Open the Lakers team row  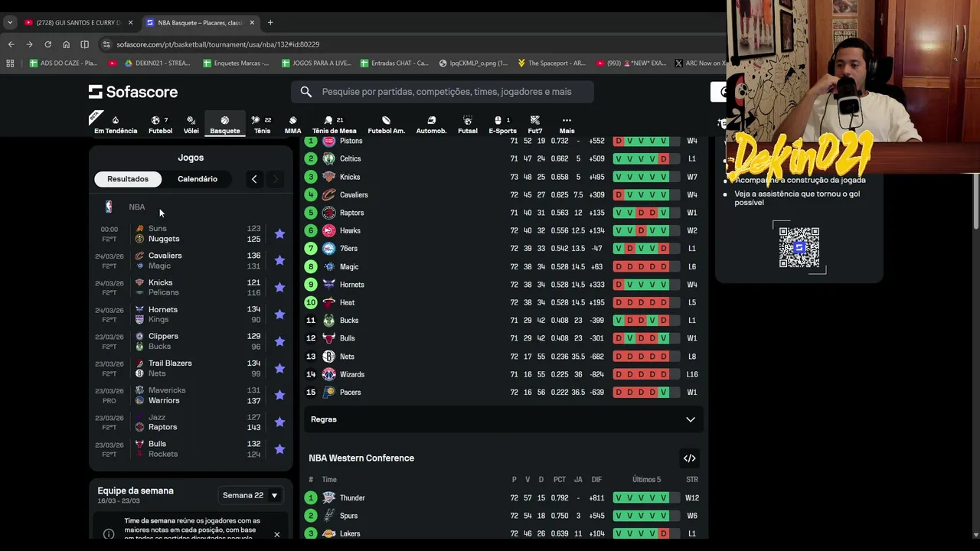point(503,533)
